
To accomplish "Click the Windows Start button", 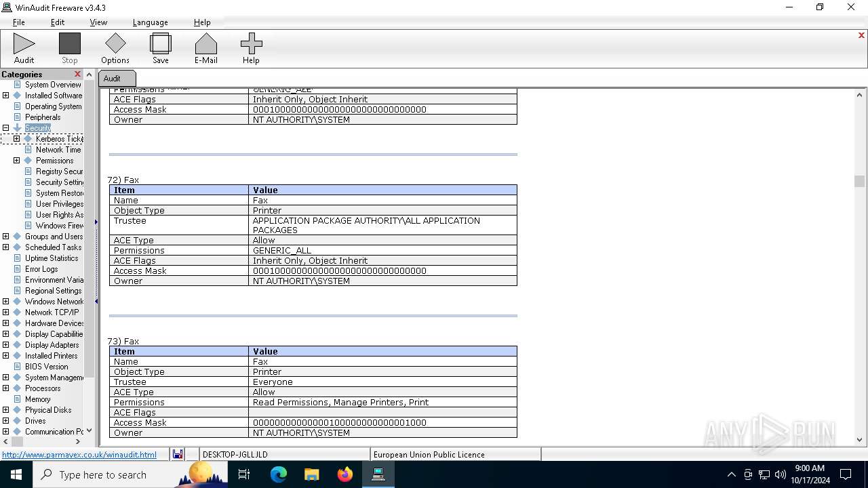I will [16, 474].
